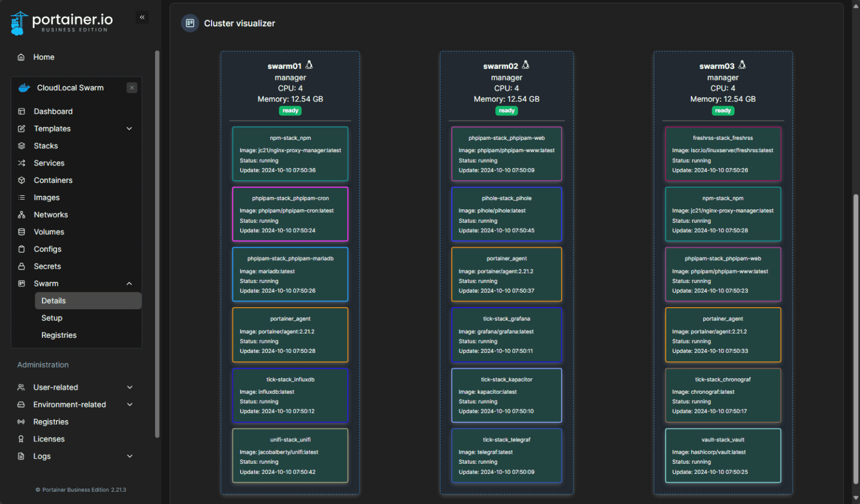Select the Networks sidebar icon

[x=21, y=214]
